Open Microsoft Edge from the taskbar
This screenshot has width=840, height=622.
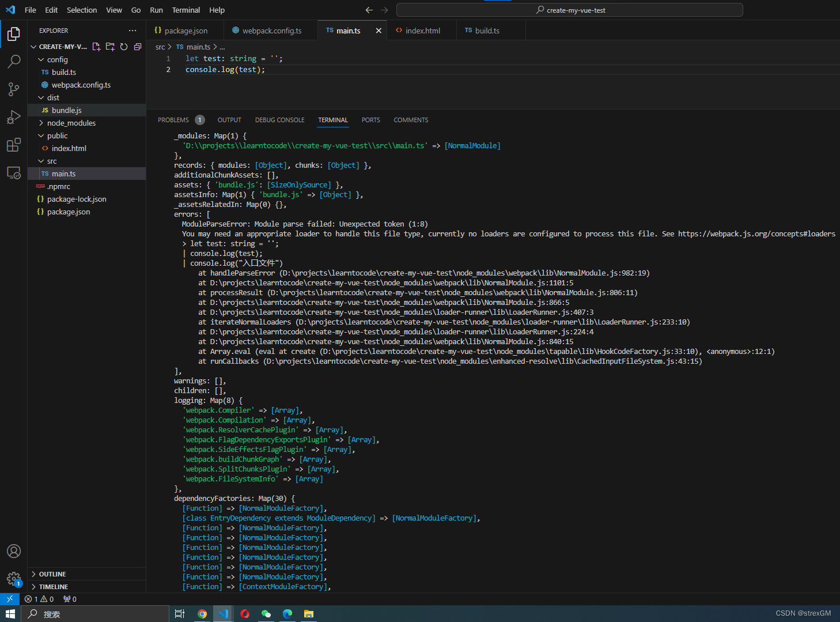click(x=287, y=614)
